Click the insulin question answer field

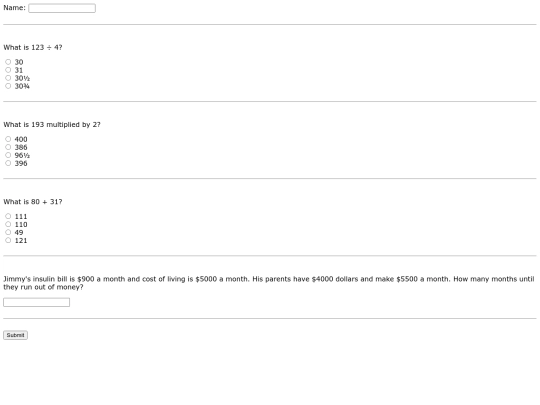(37, 302)
